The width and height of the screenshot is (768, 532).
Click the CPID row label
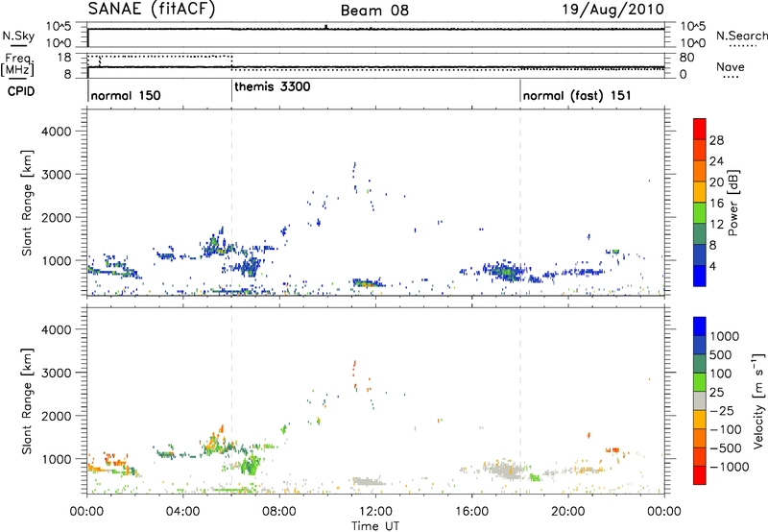pos(21,91)
